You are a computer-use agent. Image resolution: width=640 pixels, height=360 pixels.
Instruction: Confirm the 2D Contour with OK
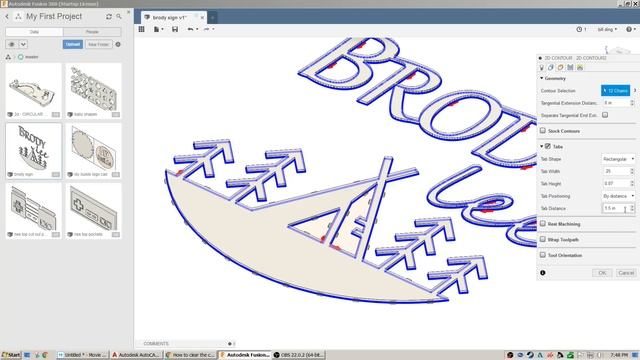pos(602,273)
